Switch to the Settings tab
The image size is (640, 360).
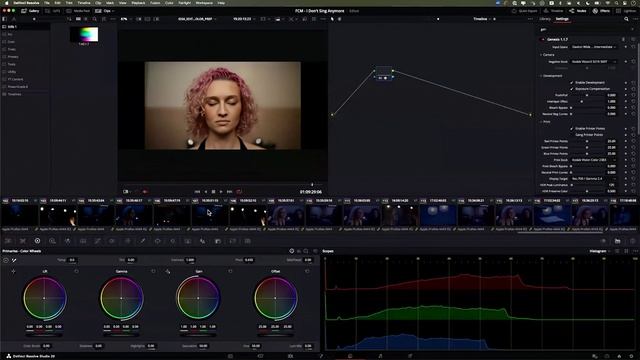[x=562, y=19]
